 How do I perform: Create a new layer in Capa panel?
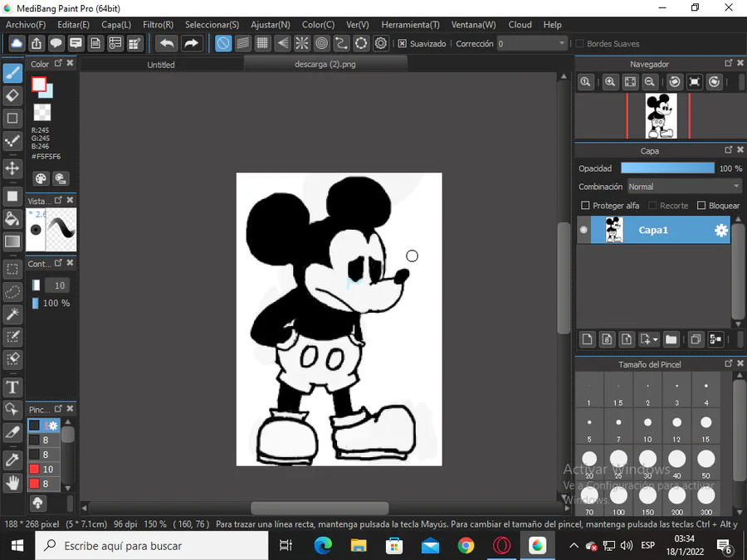tap(588, 339)
